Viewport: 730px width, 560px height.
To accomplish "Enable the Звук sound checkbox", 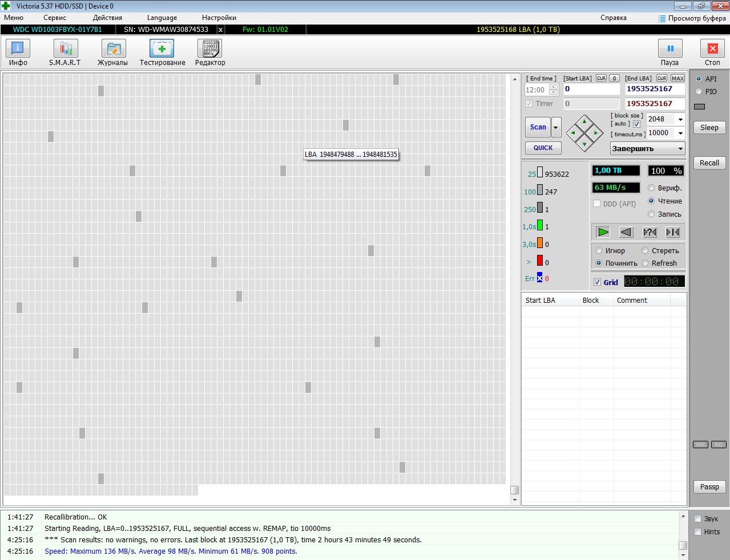I will pos(697,519).
